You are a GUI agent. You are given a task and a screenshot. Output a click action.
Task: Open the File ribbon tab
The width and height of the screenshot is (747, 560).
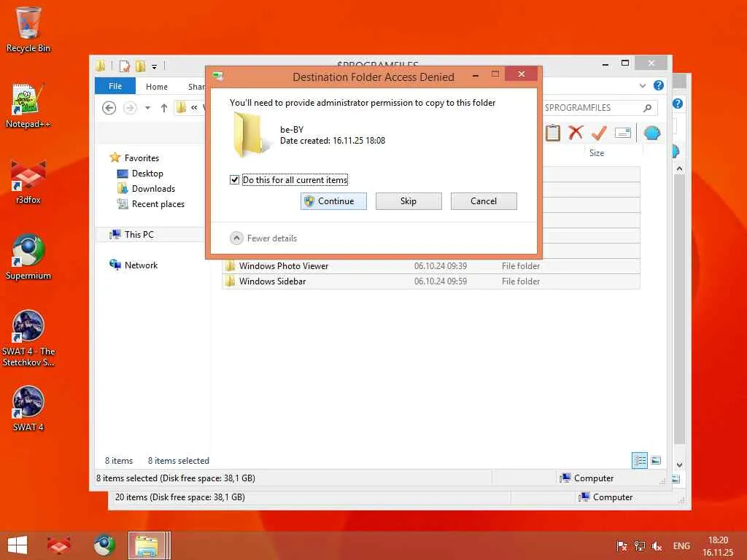(x=115, y=86)
